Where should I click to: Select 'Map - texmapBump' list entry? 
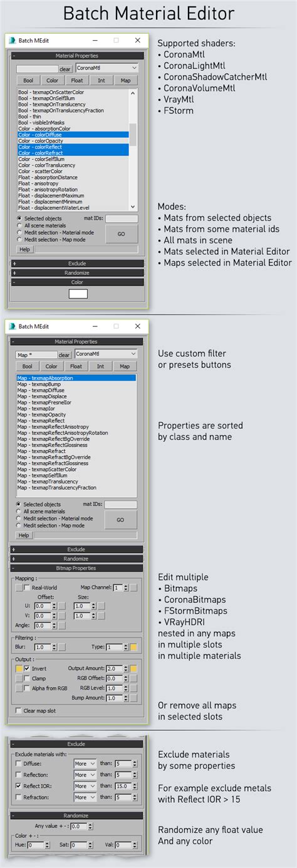click(76, 384)
